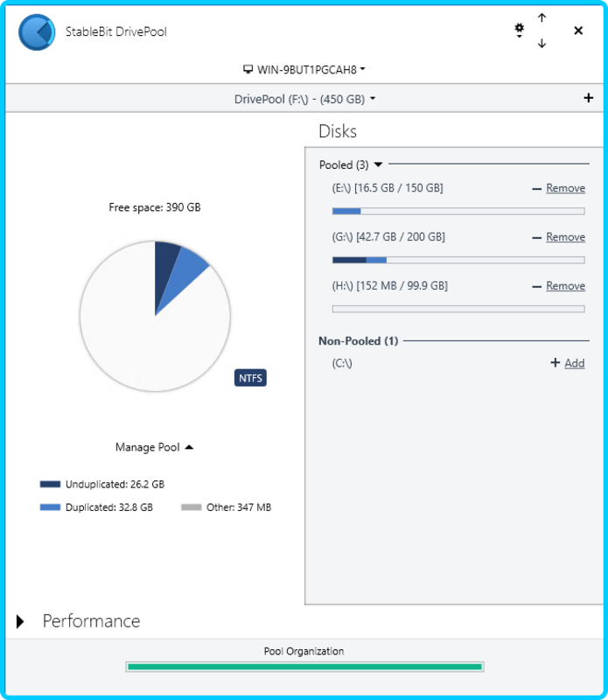Click the Other gray color swatch
Image resolution: width=608 pixels, height=700 pixels.
[x=192, y=507]
